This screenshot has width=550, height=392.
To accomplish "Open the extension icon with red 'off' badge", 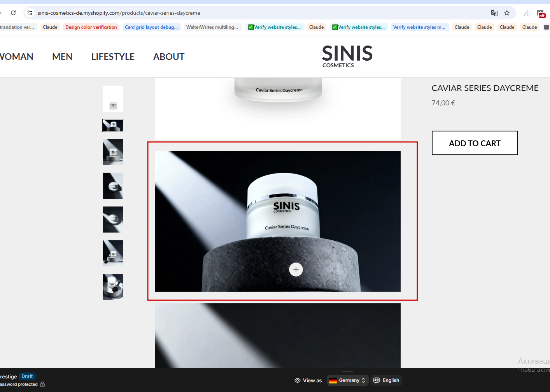I will [541, 14].
